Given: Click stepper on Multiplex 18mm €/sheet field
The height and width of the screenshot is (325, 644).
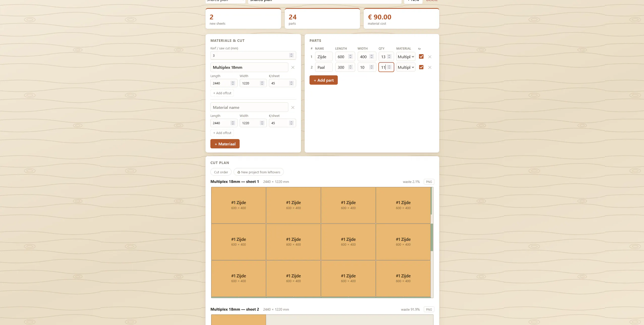Looking at the screenshot, I should click(x=291, y=83).
